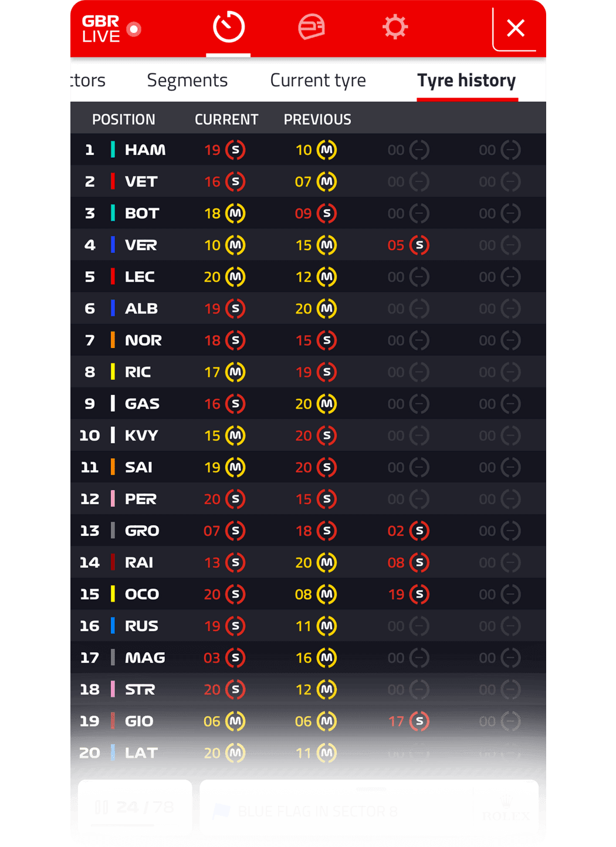Click VET's previous medium tyre icon

[327, 181]
